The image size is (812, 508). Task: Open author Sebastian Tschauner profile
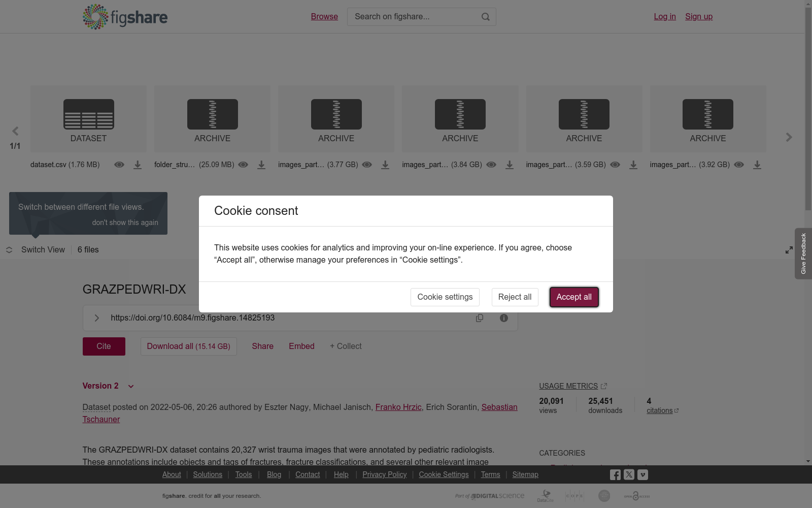(x=499, y=407)
